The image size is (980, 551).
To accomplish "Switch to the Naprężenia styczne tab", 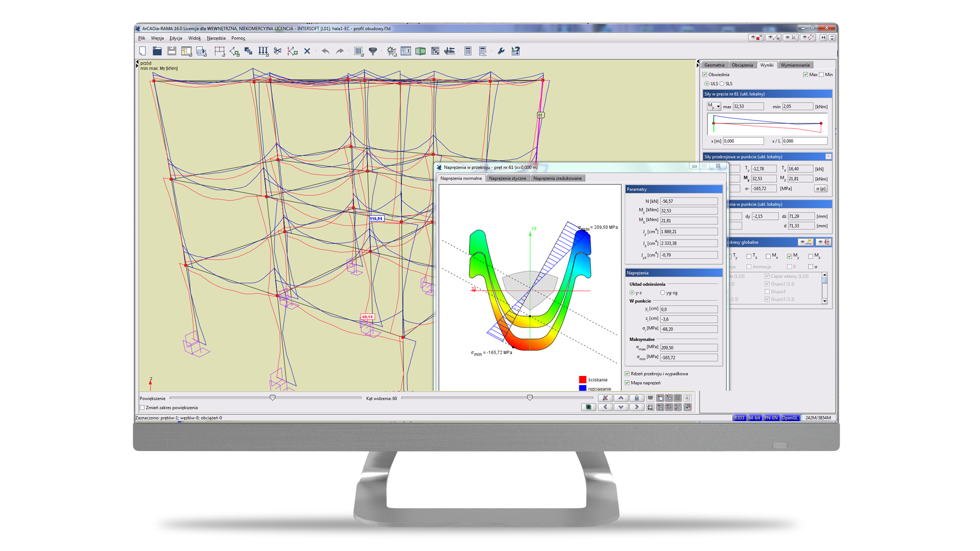I will (x=507, y=178).
